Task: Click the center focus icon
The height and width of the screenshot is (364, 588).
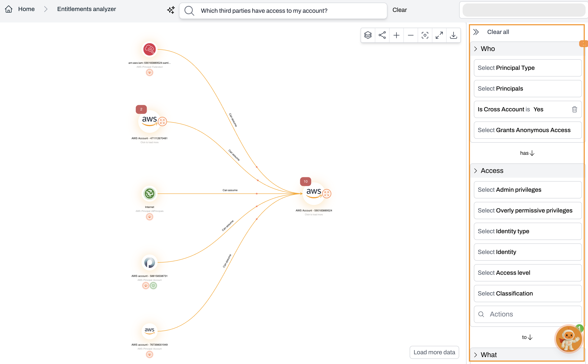Action: click(x=425, y=35)
